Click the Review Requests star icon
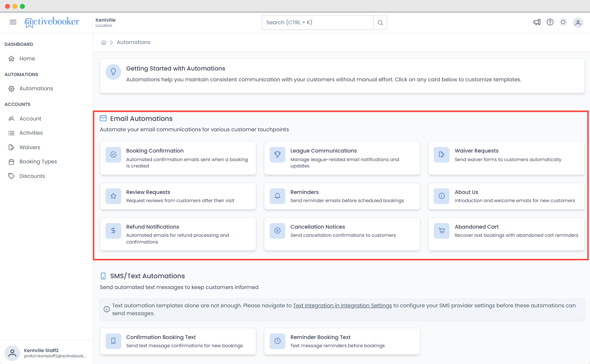The width and height of the screenshot is (590, 364). [113, 196]
